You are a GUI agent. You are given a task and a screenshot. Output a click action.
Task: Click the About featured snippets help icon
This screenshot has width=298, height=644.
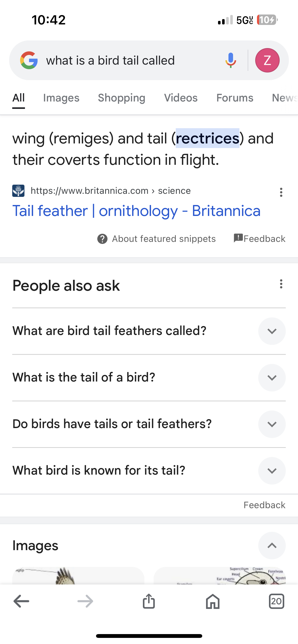(x=102, y=239)
